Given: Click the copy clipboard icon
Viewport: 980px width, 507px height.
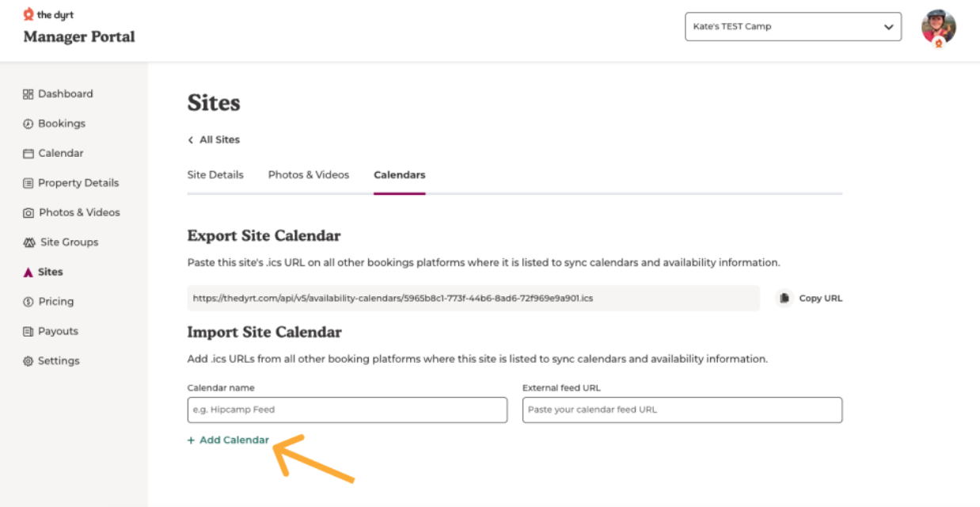Looking at the screenshot, I should pos(784,298).
